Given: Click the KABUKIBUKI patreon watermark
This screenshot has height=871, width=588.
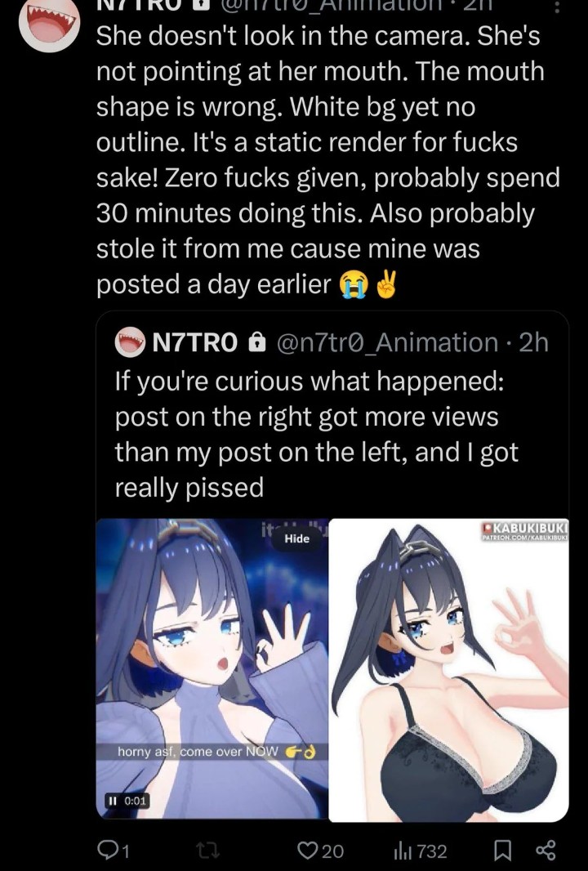Looking at the screenshot, I should (x=524, y=530).
